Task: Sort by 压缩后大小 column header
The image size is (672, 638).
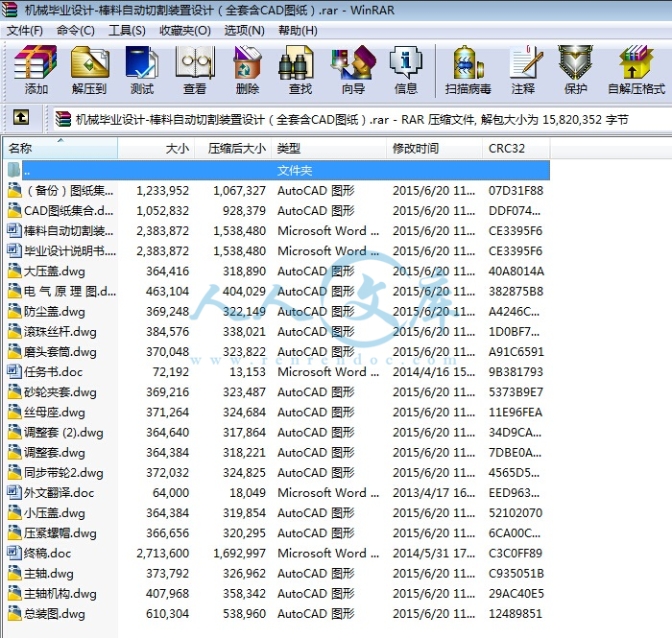Action: point(233,148)
